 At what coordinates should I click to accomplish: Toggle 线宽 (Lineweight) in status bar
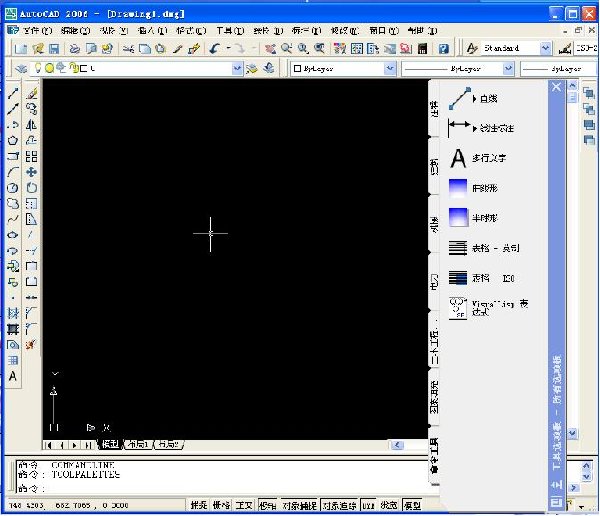(x=389, y=505)
